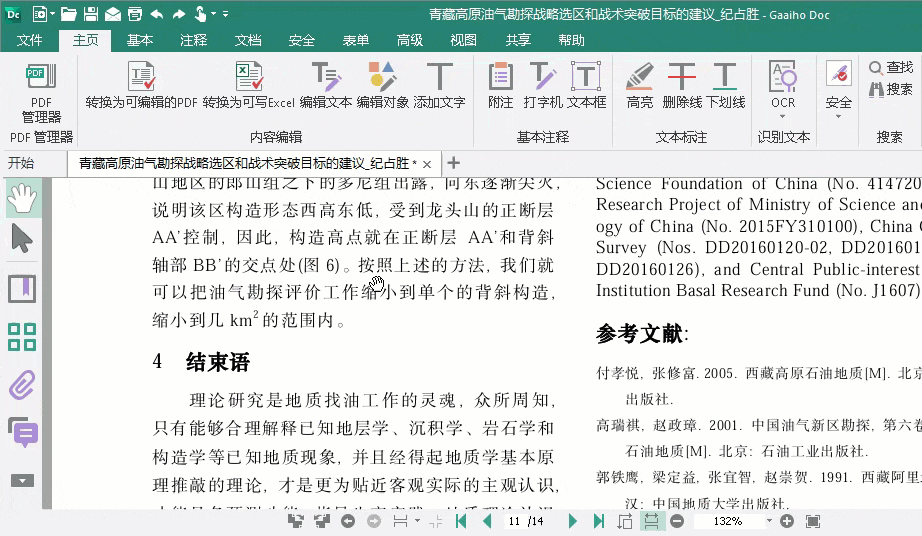Click the Open folder icon in title bar
This screenshot has width=922, height=536.
click(69, 14)
